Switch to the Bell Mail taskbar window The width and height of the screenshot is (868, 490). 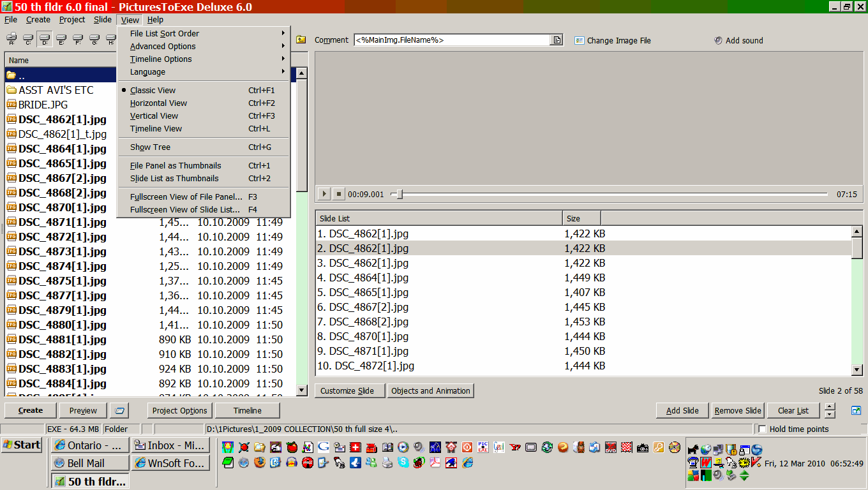pyautogui.click(x=89, y=463)
